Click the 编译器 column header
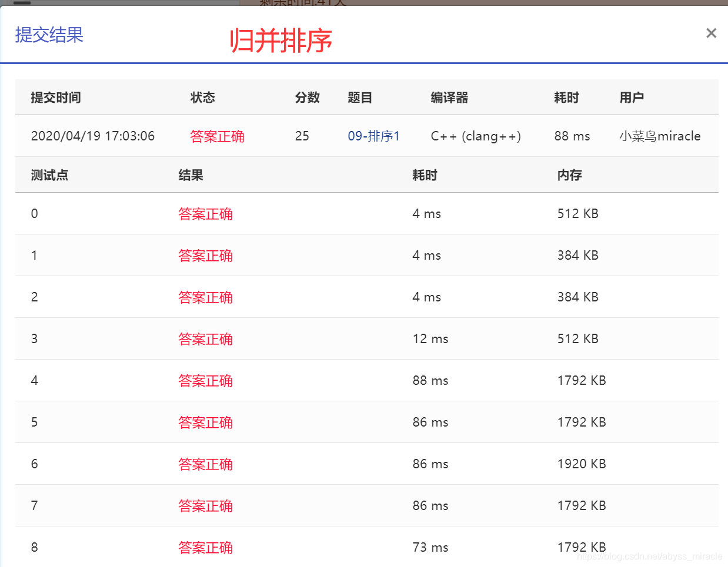Viewport: 728px width, 567px height. tap(449, 98)
